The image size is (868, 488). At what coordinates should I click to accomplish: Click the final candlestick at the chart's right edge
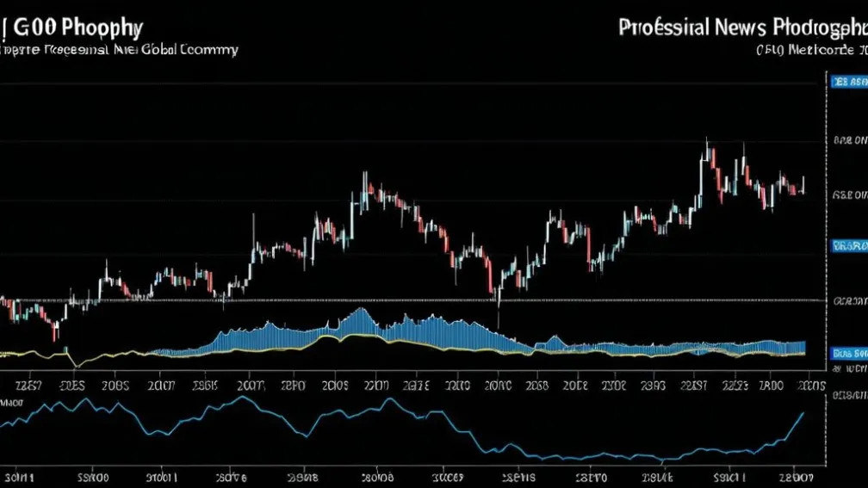[803, 183]
